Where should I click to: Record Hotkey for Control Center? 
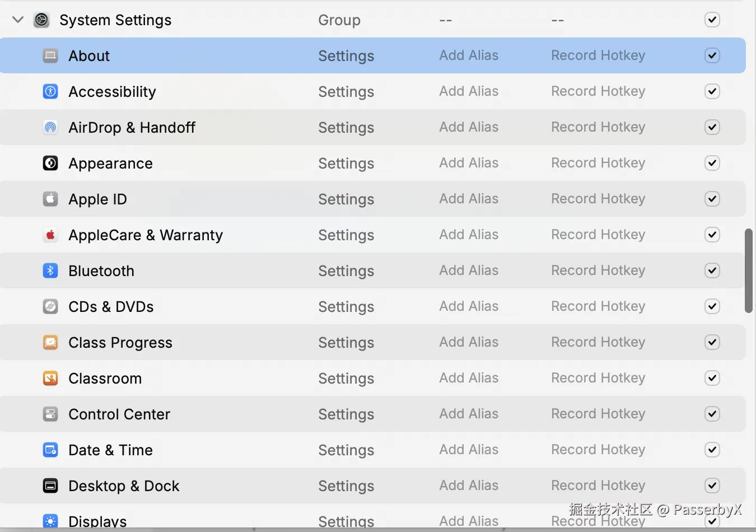[598, 414]
